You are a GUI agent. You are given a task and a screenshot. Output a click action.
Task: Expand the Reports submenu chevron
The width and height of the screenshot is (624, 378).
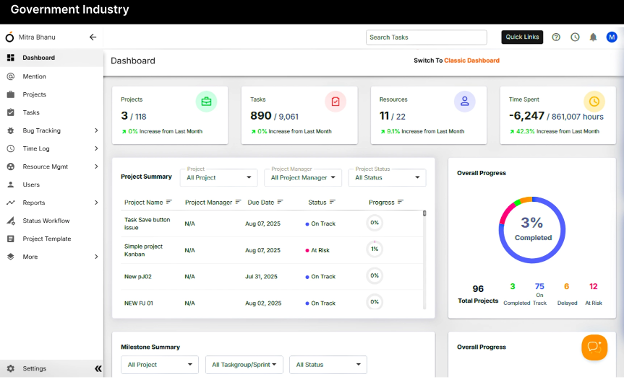tap(96, 203)
